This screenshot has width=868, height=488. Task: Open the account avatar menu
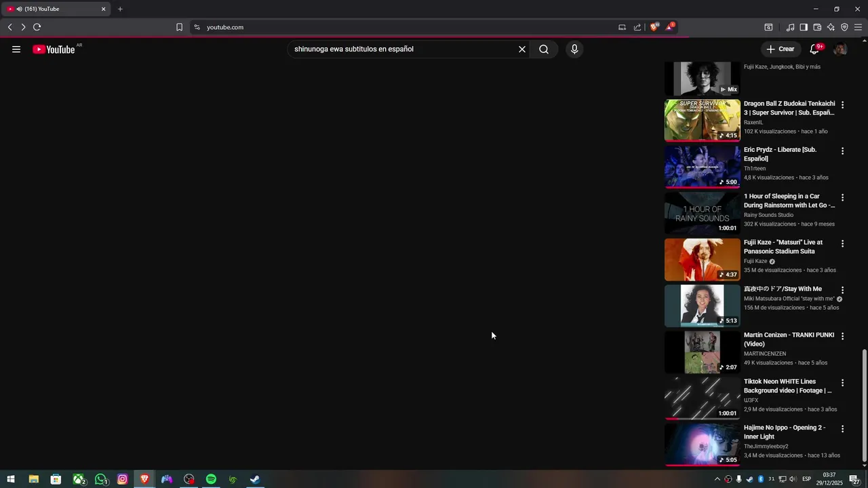tap(840, 49)
